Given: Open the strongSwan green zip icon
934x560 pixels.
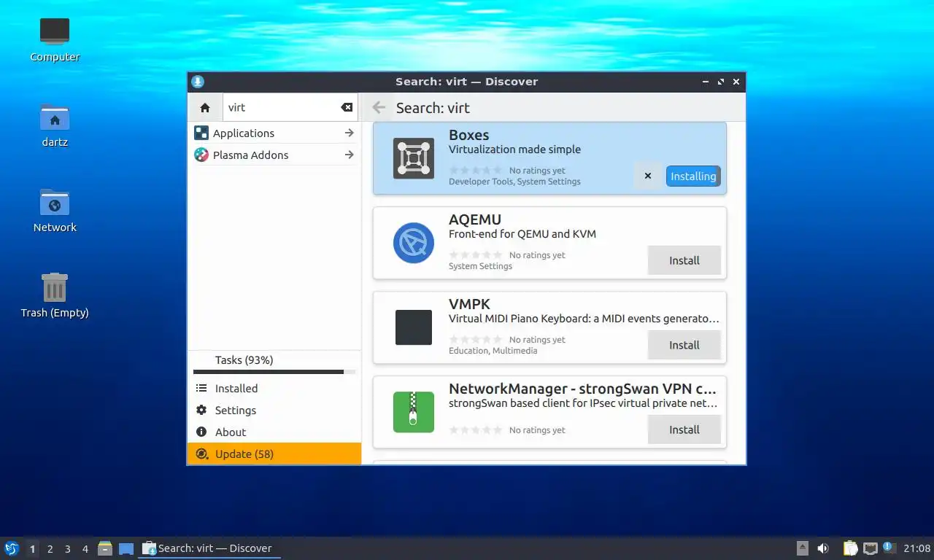Looking at the screenshot, I should 414,412.
